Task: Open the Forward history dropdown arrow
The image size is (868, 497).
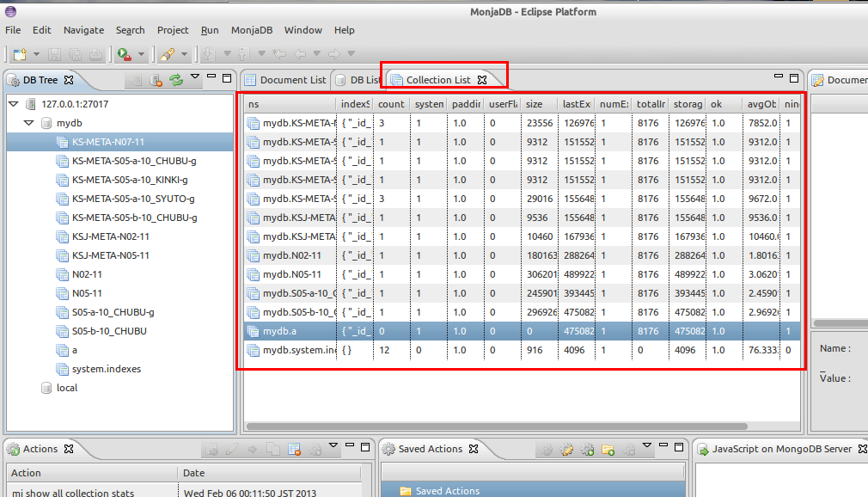Action: (x=351, y=54)
